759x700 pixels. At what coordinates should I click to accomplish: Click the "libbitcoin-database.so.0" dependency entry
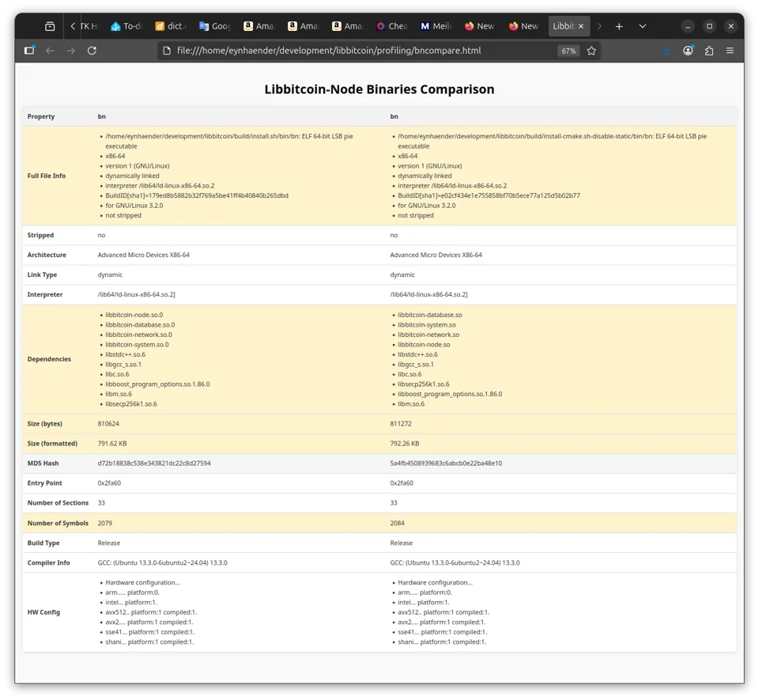point(141,325)
